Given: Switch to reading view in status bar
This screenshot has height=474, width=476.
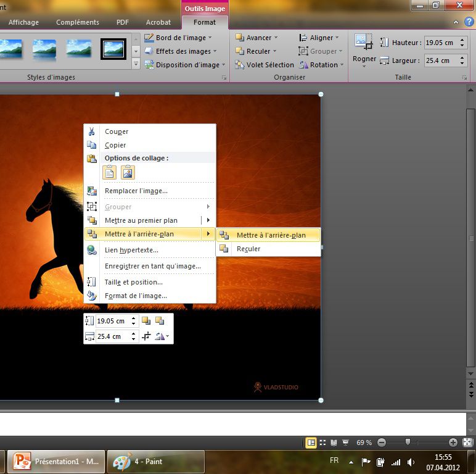Looking at the screenshot, I should tap(334, 443).
